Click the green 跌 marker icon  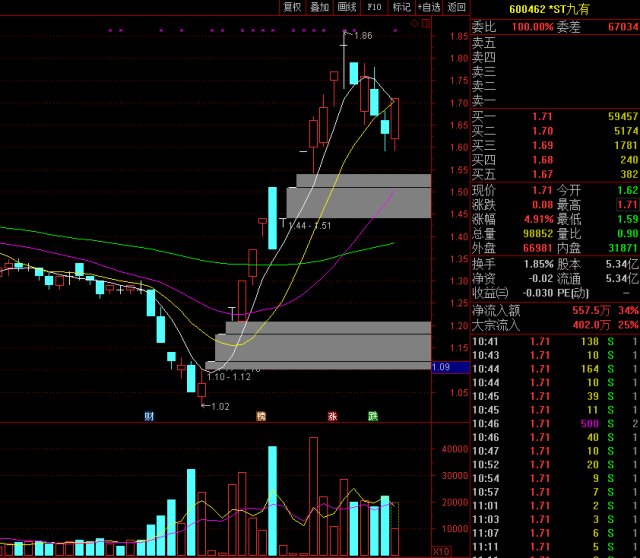click(x=373, y=415)
